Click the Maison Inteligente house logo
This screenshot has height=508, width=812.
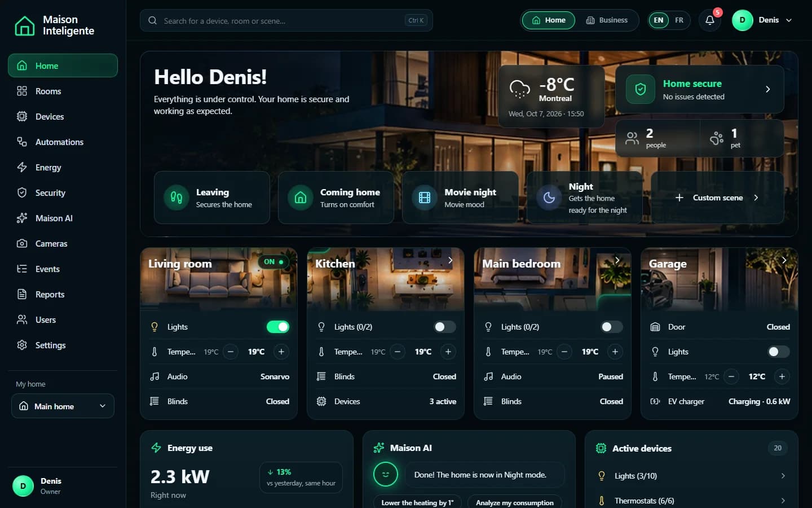coord(24,25)
